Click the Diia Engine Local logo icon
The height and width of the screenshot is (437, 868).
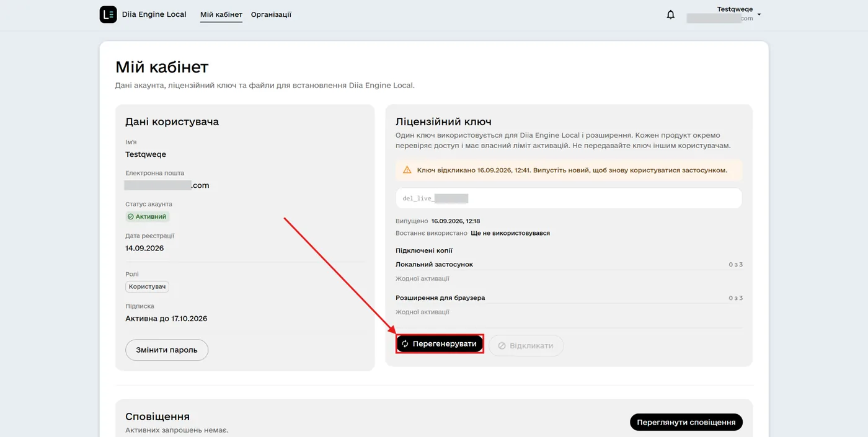point(108,14)
